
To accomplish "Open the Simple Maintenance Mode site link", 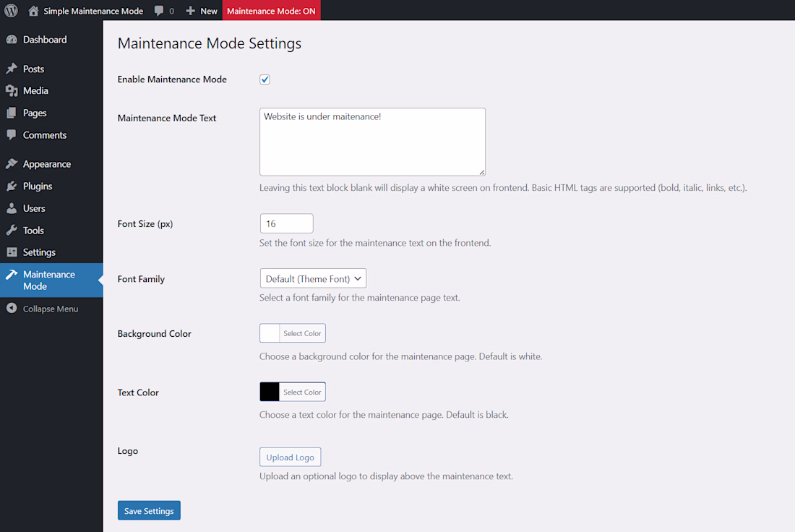I will pos(93,11).
